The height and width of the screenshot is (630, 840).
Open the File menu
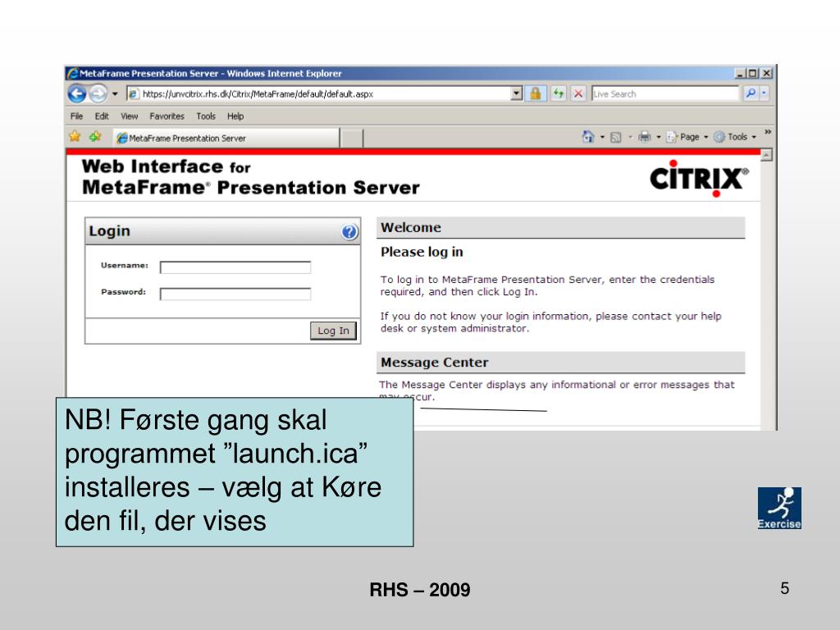point(76,116)
